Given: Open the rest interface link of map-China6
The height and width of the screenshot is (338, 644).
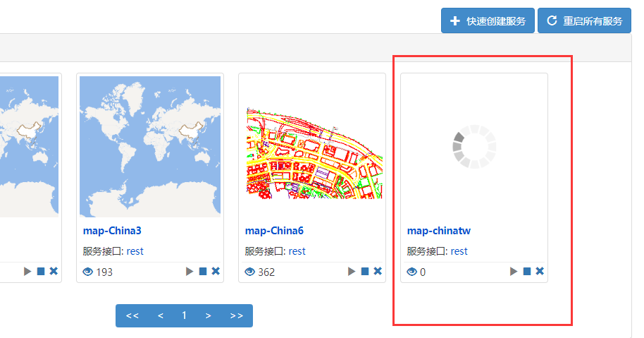Looking at the screenshot, I should tap(297, 251).
